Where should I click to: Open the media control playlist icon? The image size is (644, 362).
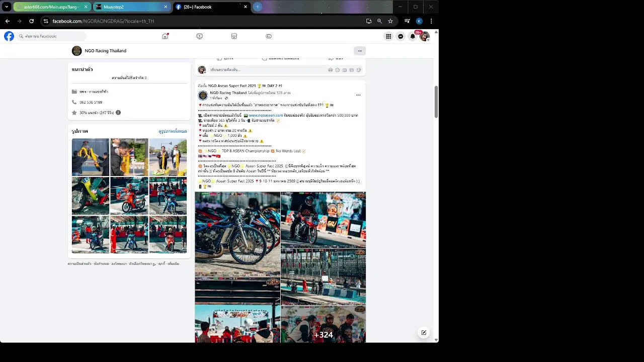click(x=408, y=21)
